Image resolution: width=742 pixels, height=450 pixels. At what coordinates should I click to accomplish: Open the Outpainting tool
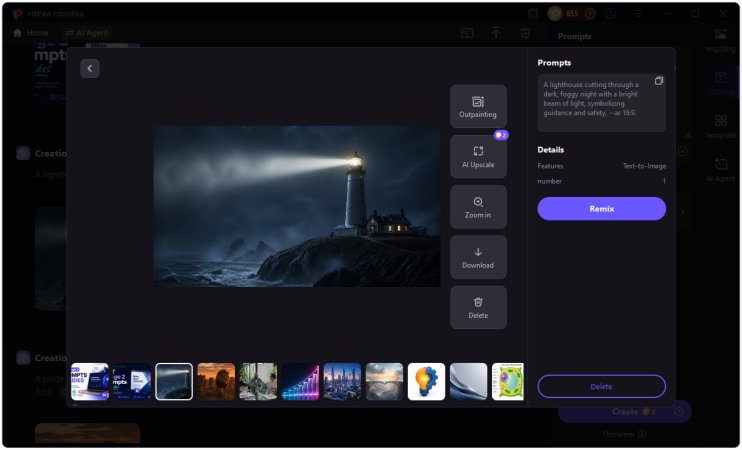pos(478,106)
